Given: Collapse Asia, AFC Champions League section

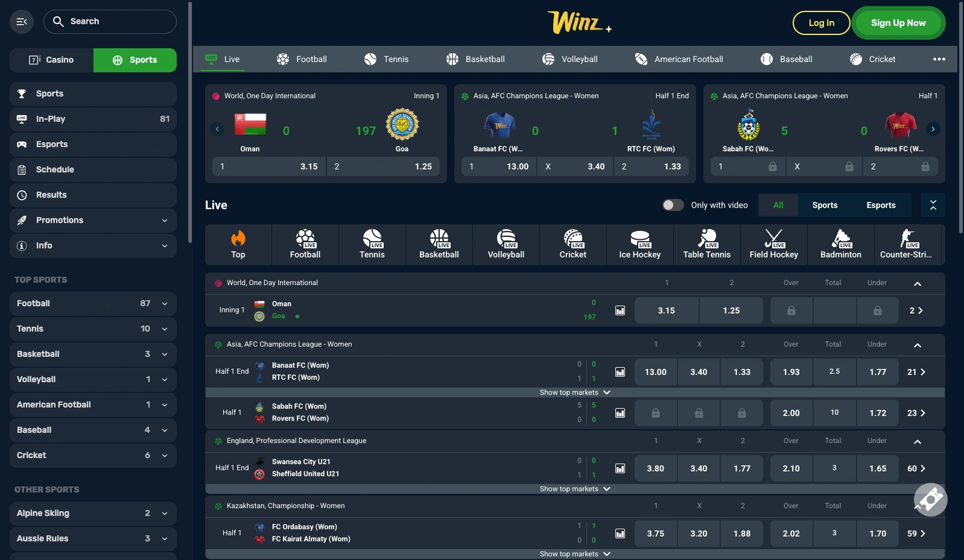Looking at the screenshot, I should (x=918, y=345).
